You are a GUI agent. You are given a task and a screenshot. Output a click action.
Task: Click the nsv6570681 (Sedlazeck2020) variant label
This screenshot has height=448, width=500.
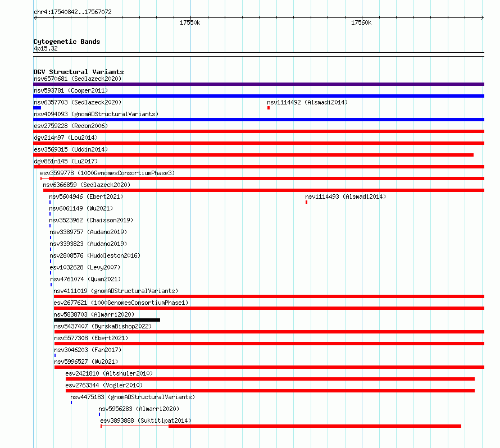coord(78,79)
